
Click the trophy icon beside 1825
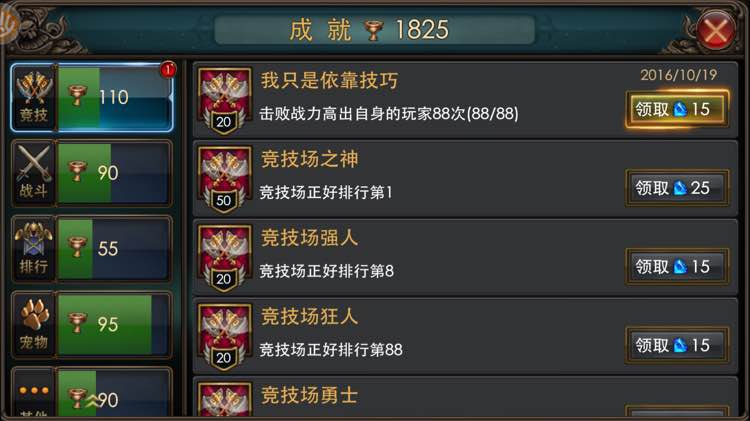374,30
